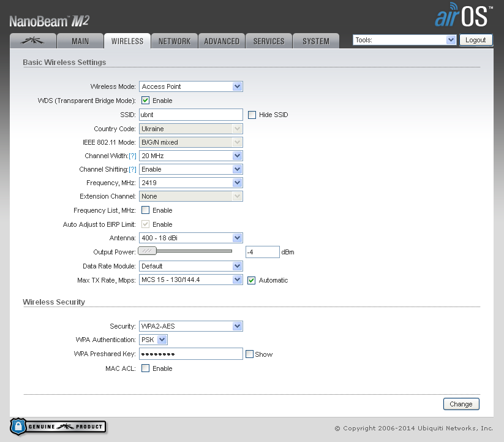Screen dimensions: 504x442
Task: Click the Output Power slider track
Action: (x=195, y=251)
